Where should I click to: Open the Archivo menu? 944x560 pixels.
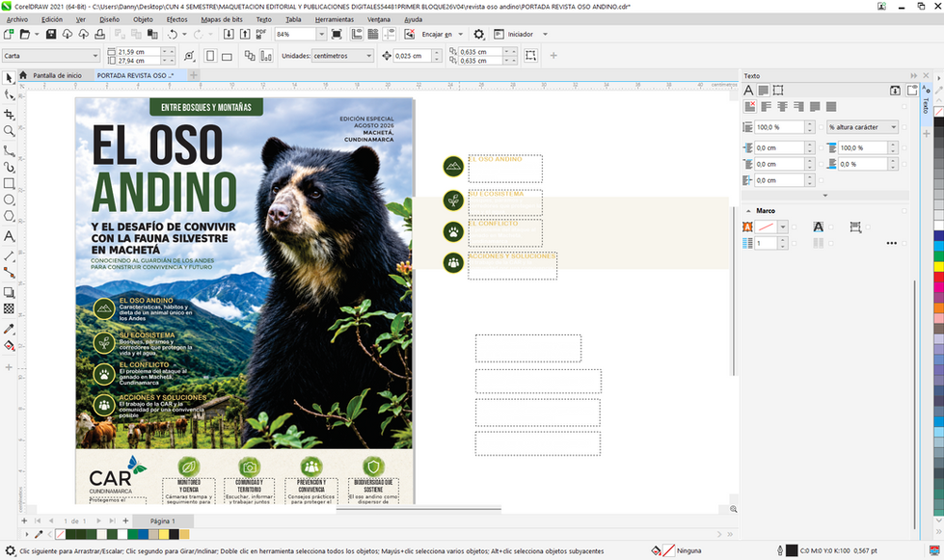click(16, 19)
